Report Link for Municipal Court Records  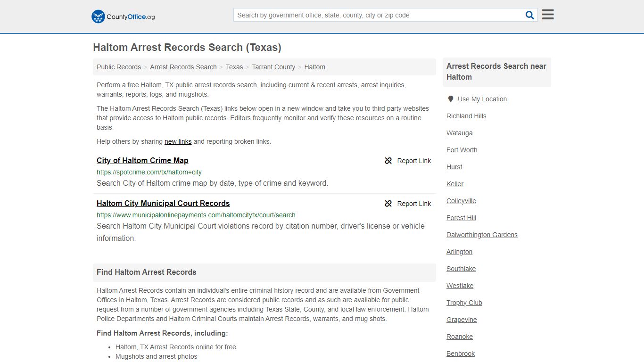tap(414, 204)
